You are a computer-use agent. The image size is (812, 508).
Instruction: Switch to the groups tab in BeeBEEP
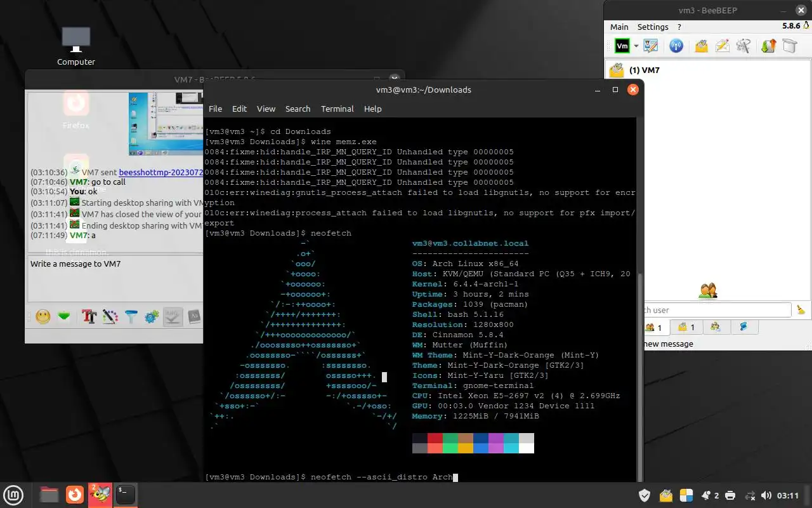pyautogui.click(x=716, y=327)
